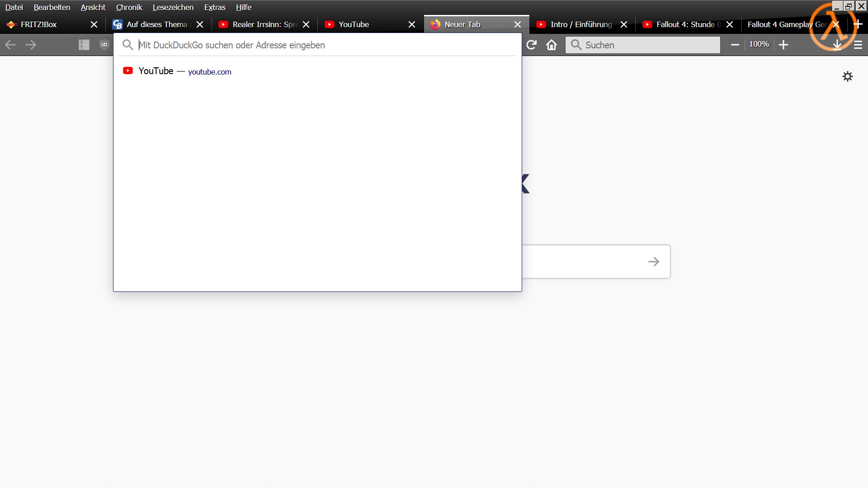Open the Chronik menu
The image size is (868, 488).
tap(129, 7)
